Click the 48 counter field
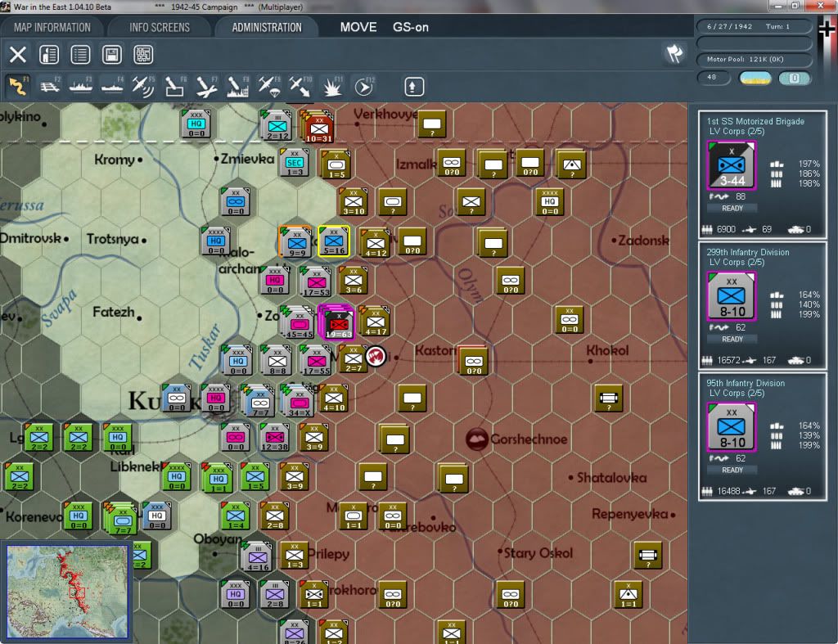Viewport: 838px width, 644px height. tap(714, 78)
